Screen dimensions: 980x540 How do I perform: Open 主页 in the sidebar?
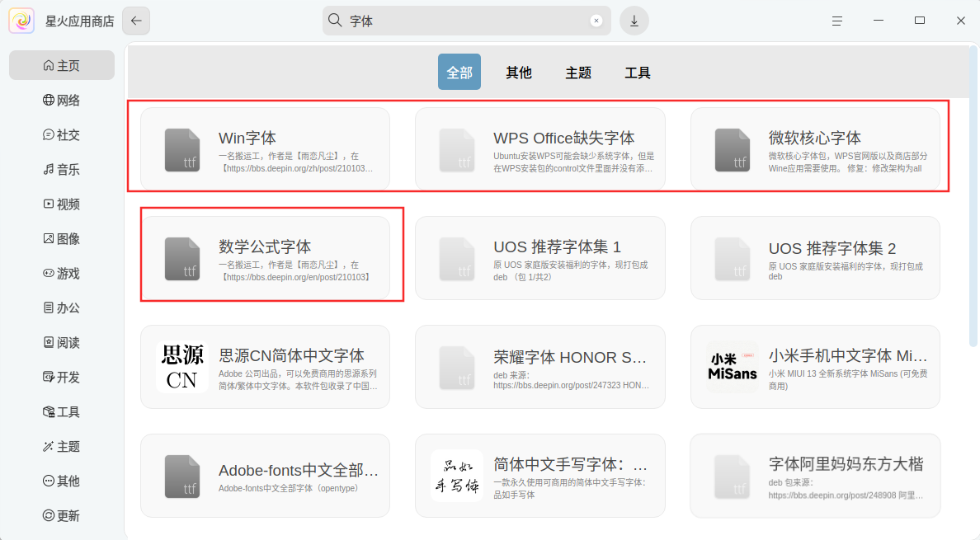62,66
